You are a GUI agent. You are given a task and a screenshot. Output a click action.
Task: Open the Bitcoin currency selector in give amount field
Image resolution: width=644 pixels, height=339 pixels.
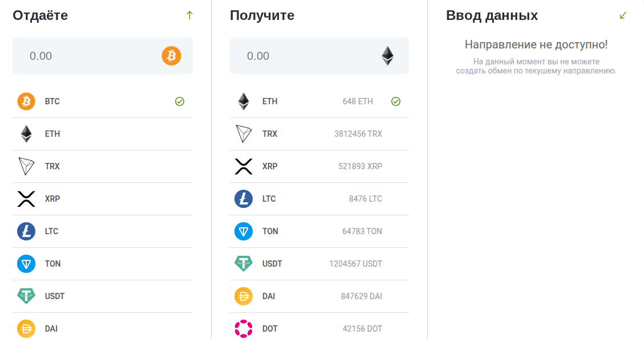pos(171,56)
